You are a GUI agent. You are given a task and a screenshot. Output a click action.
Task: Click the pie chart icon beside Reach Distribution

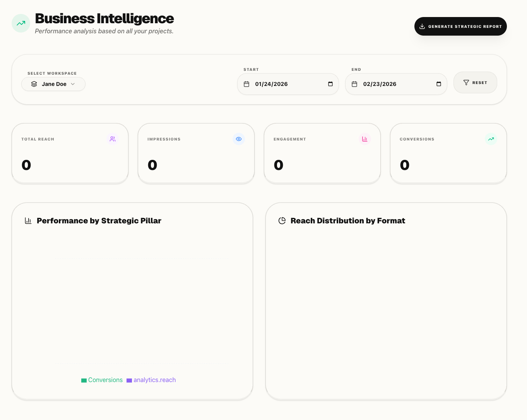click(282, 221)
